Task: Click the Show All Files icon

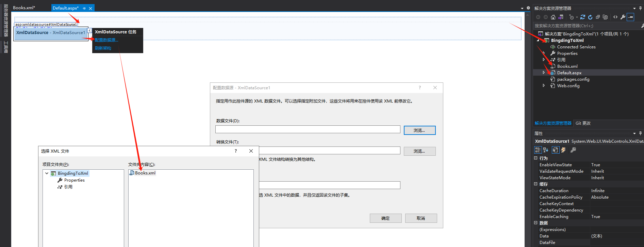Action: pos(605,17)
